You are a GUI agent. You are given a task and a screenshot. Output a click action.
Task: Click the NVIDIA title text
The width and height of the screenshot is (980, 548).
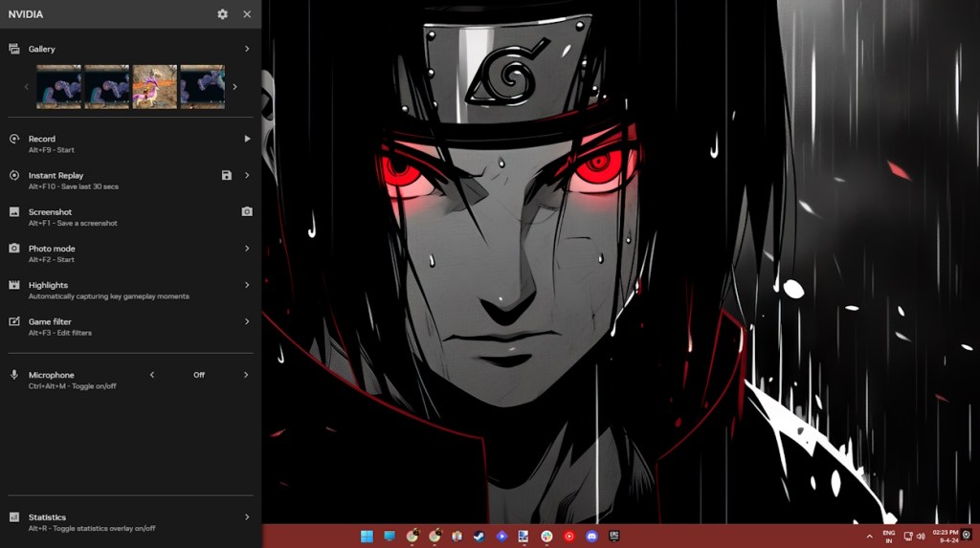coord(26,13)
